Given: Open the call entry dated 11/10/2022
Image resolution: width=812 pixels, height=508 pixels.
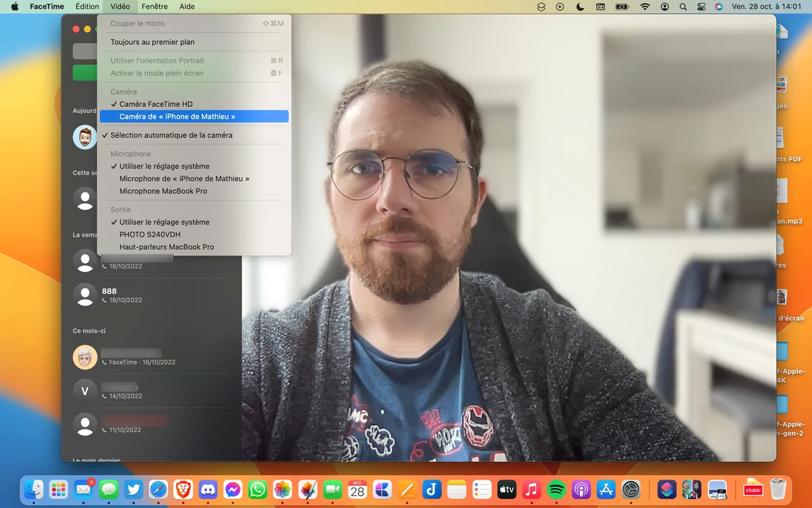Looking at the screenshot, I should [x=152, y=425].
